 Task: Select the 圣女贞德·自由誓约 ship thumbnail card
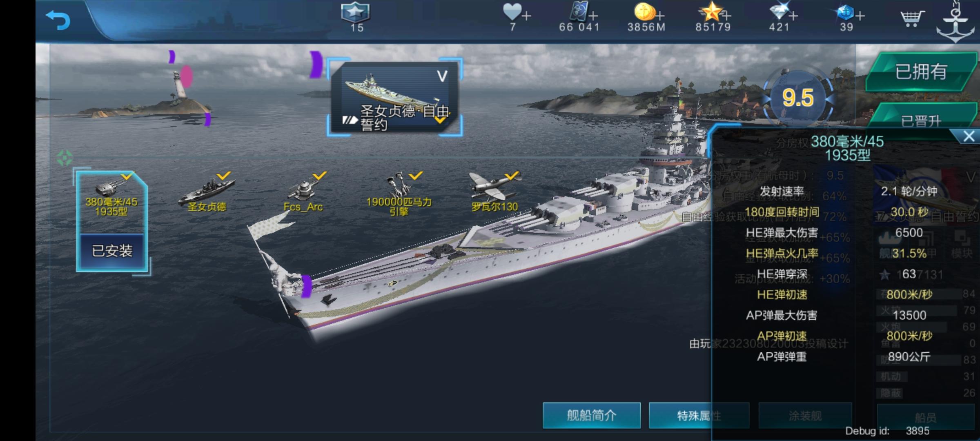(394, 97)
